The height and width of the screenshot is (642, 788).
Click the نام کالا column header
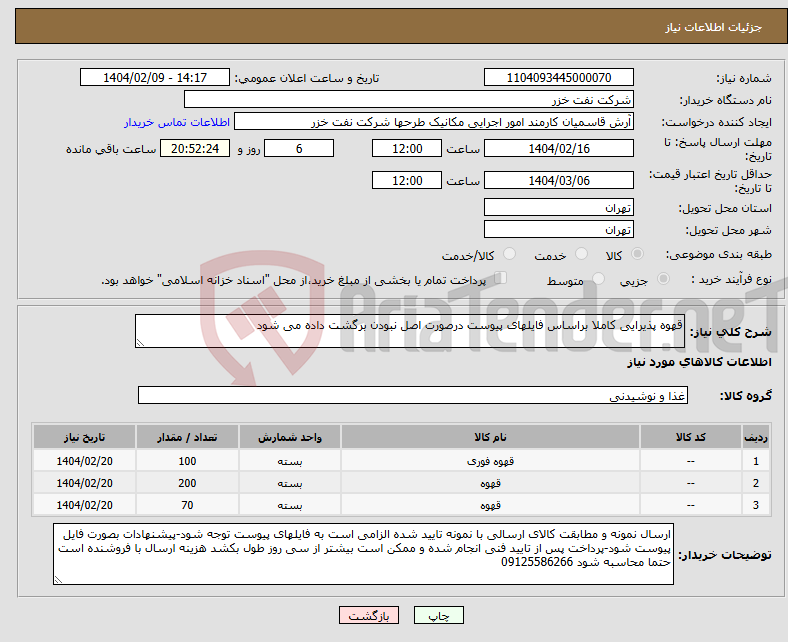490,437
